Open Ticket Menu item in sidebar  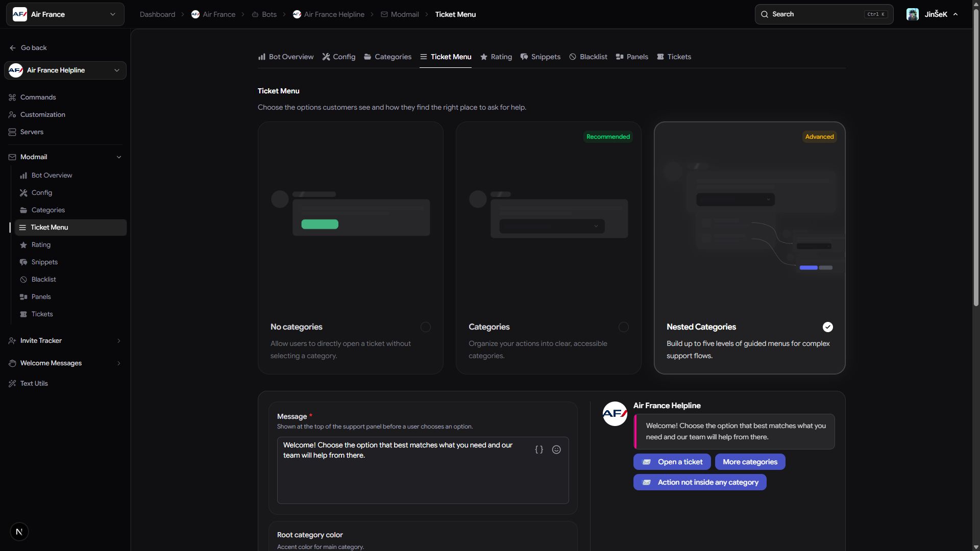[70, 228]
